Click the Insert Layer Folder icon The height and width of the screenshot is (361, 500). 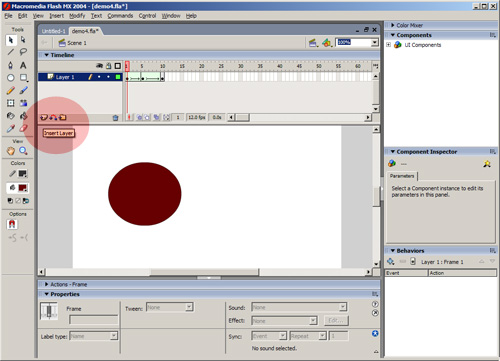click(x=63, y=117)
